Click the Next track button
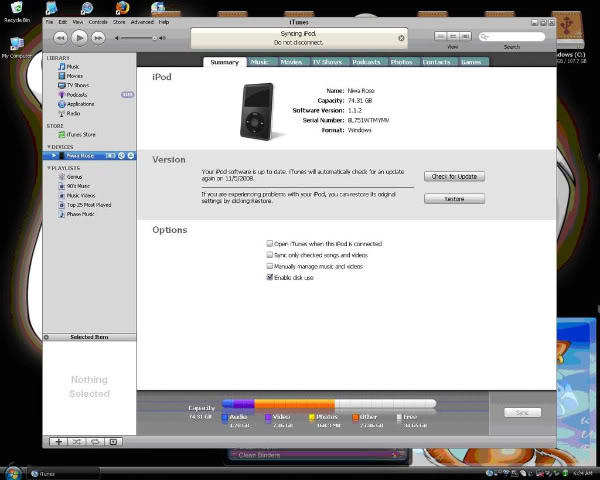The width and height of the screenshot is (600, 480). pos(98,38)
